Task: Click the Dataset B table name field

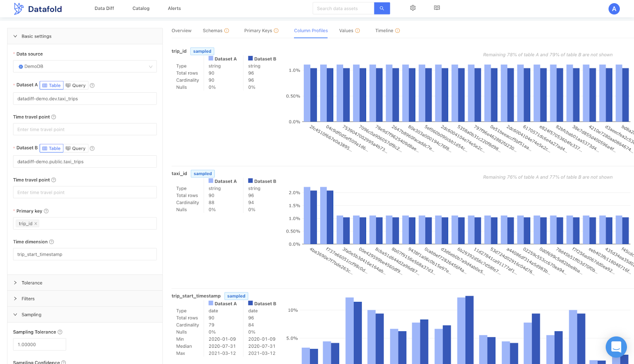Action: [x=85, y=162]
